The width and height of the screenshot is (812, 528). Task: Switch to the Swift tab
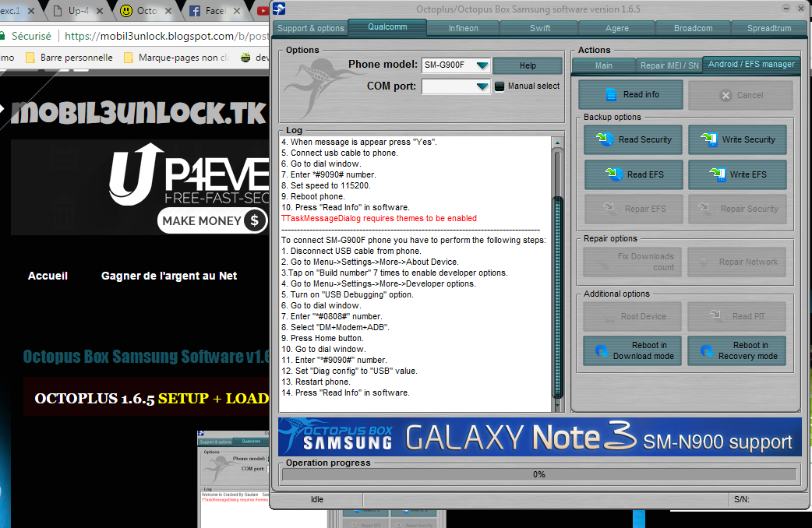(x=539, y=29)
